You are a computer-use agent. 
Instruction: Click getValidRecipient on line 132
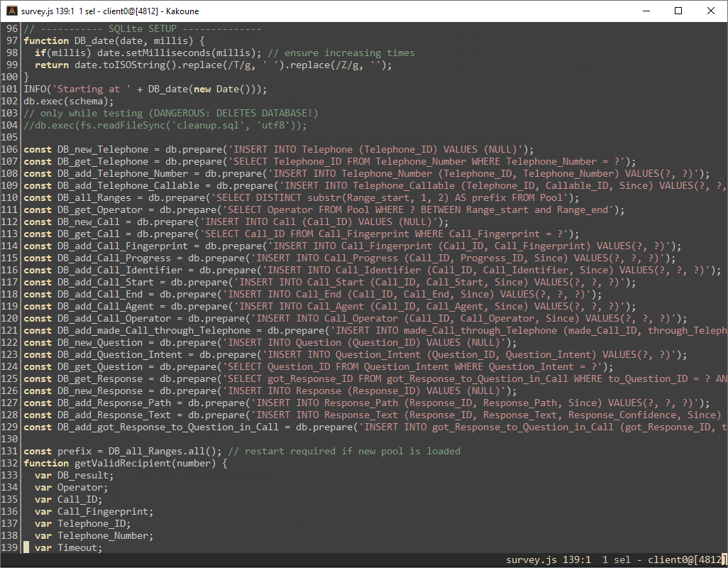123,464
